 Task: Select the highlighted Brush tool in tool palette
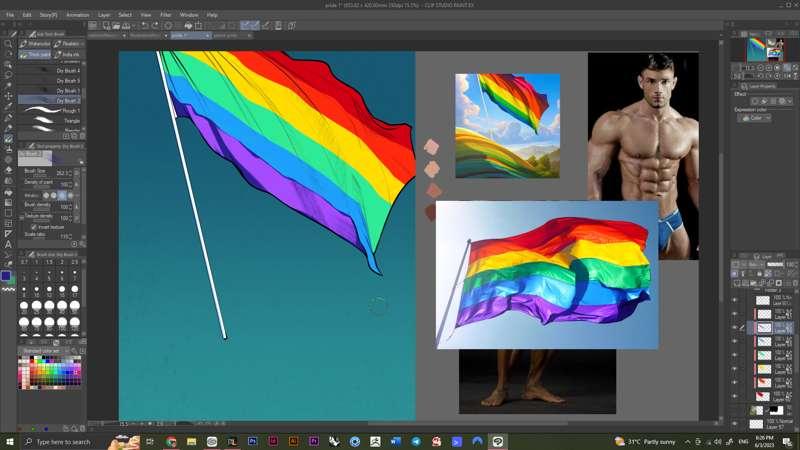click(8, 138)
